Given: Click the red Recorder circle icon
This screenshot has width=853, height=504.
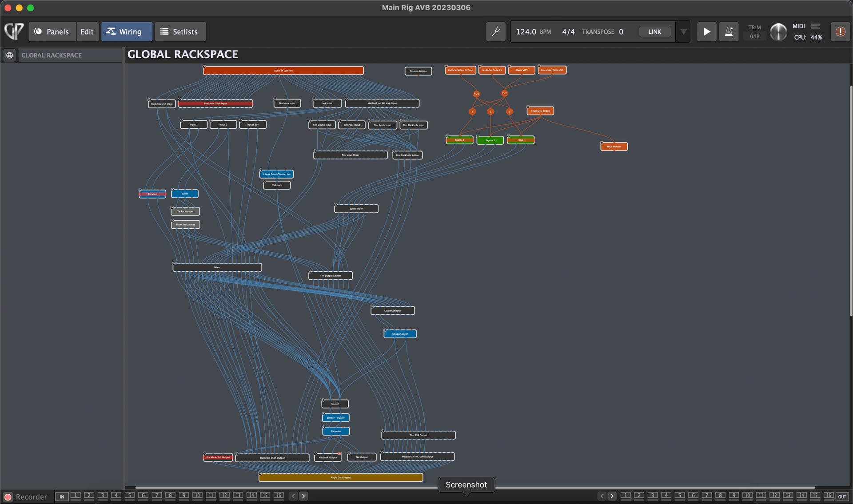Looking at the screenshot, I should point(8,497).
